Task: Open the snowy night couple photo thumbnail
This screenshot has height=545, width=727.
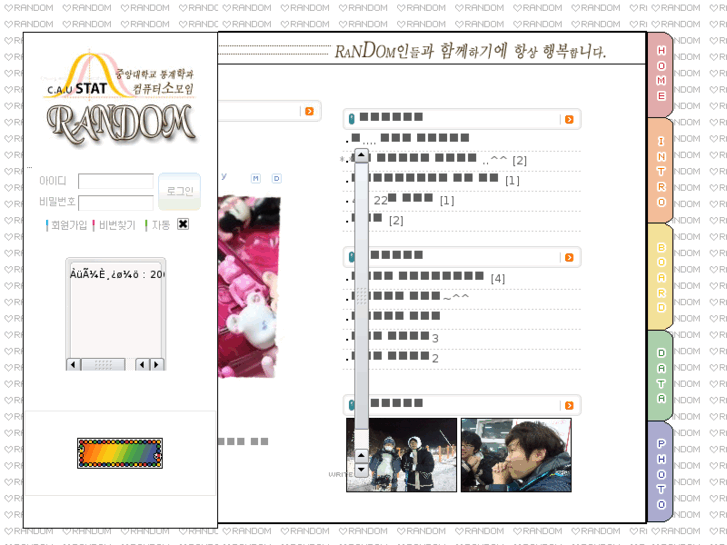Action: click(x=402, y=455)
